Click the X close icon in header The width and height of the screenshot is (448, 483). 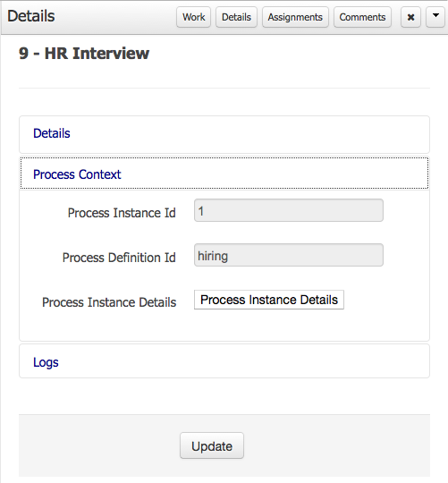(x=410, y=17)
